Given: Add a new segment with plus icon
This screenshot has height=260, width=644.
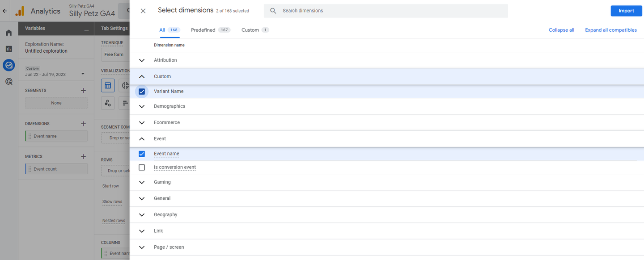Looking at the screenshot, I should click(83, 90).
